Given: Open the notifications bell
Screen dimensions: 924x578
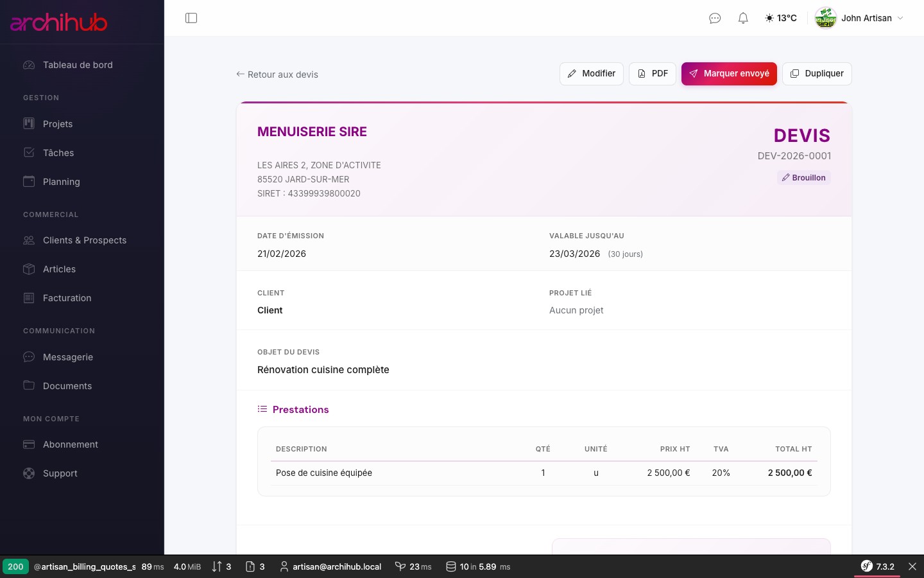Looking at the screenshot, I should tap(743, 18).
